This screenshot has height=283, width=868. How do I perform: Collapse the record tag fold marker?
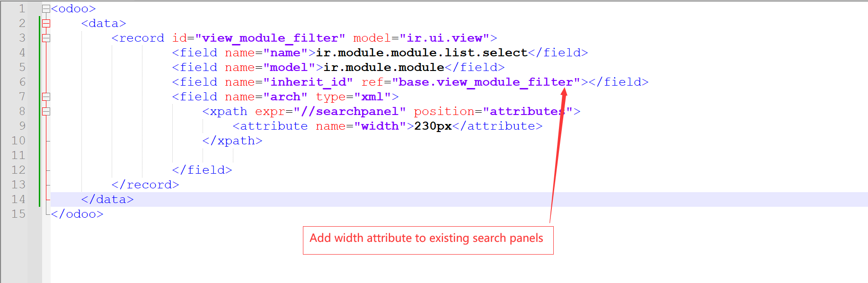(x=46, y=38)
